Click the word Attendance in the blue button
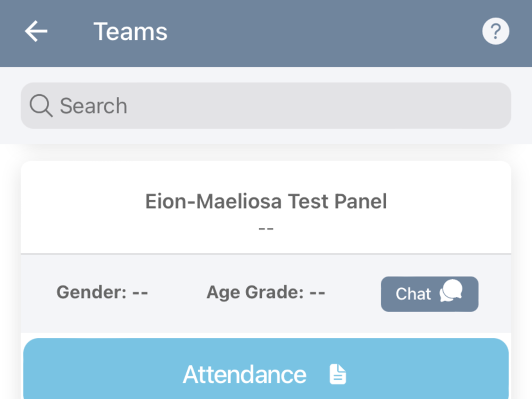This screenshot has width=532, height=399. point(244,375)
